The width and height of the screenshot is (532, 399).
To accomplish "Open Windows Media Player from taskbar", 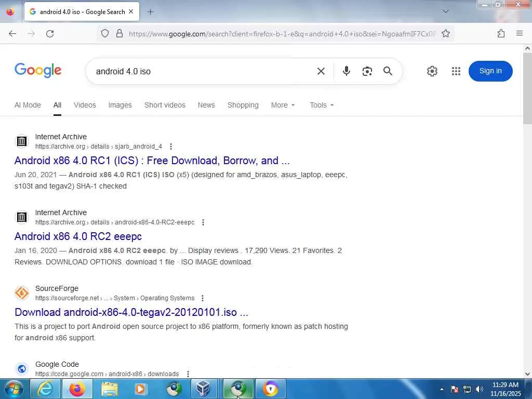I will click(141, 389).
